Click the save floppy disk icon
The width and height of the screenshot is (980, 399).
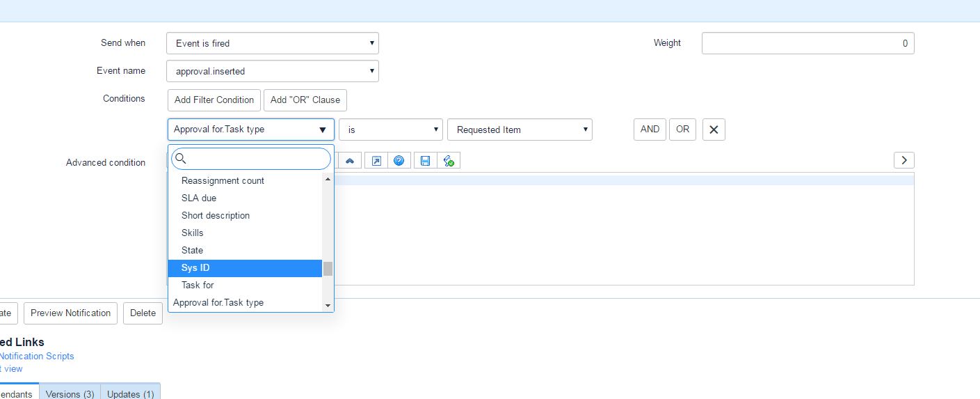pos(426,161)
